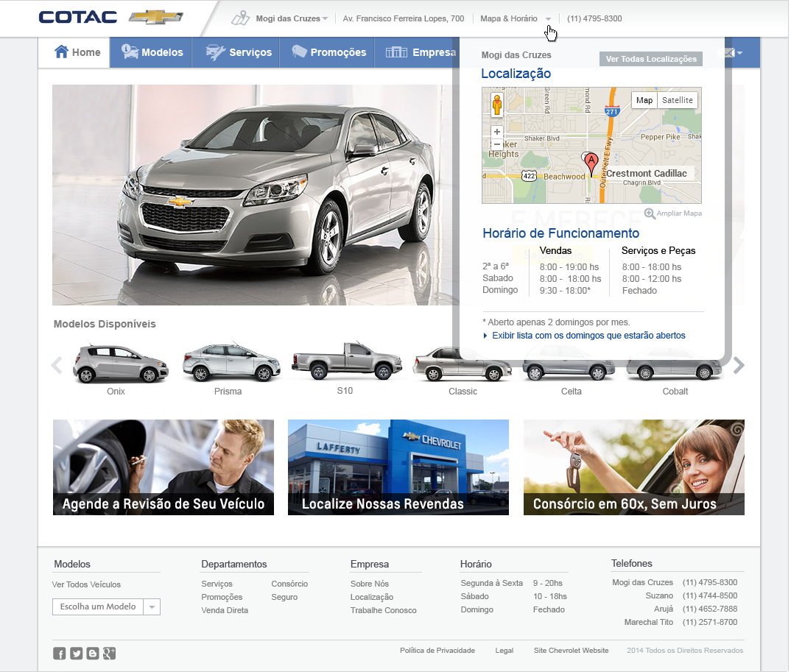
Task: Open Política de Privacidade link
Action: pos(437,651)
